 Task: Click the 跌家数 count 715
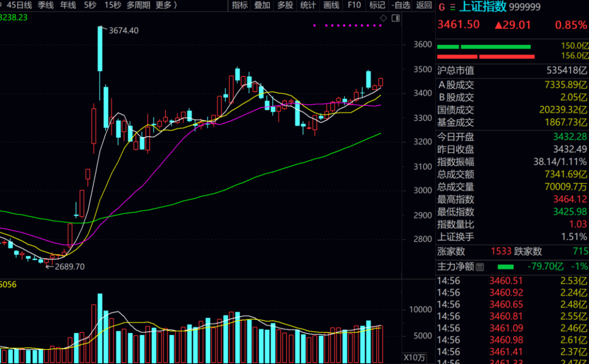click(x=581, y=251)
